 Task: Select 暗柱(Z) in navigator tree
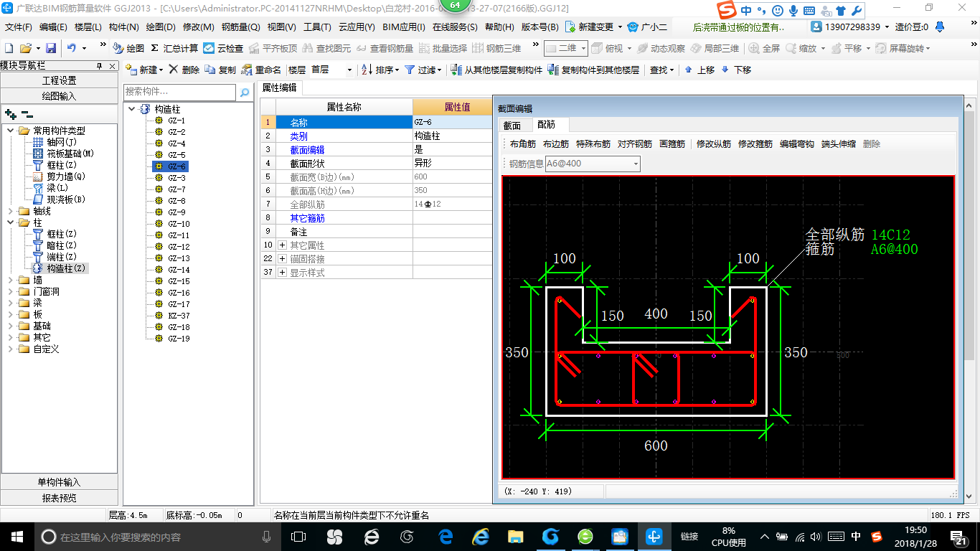(x=62, y=245)
